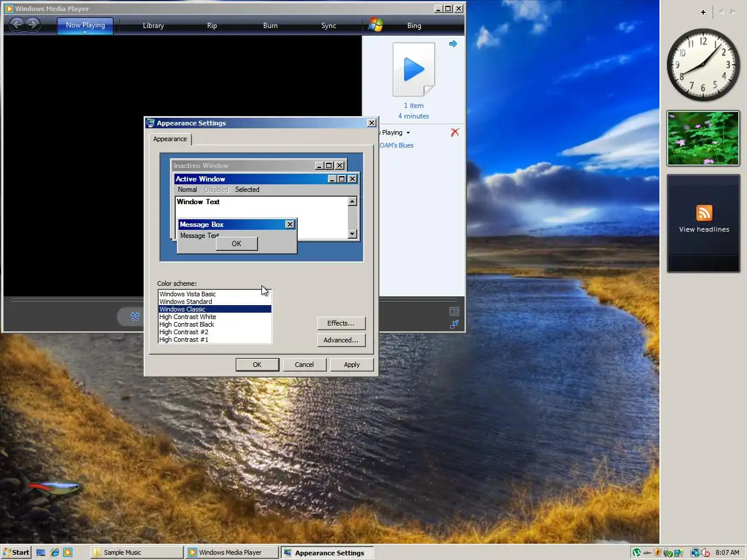Click the OAM's Blues playlist item
The height and width of the screenshot is (560, 747).
click(397, 145)
